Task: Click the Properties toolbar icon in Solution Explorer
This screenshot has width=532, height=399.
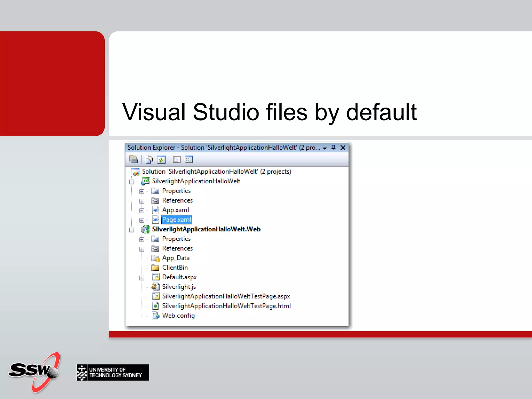Action: pos(134,159)
